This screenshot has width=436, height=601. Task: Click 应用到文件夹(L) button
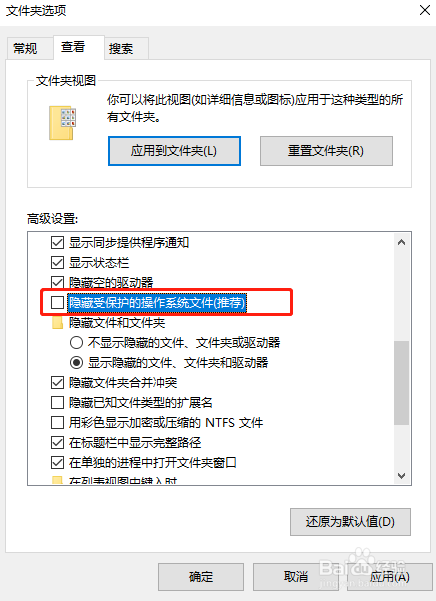174,151
